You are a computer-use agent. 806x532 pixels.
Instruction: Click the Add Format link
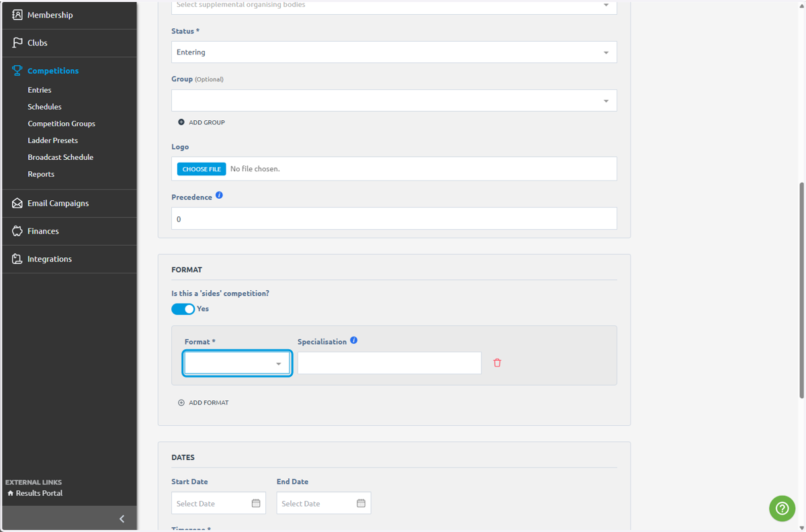(x=204, y=403)
